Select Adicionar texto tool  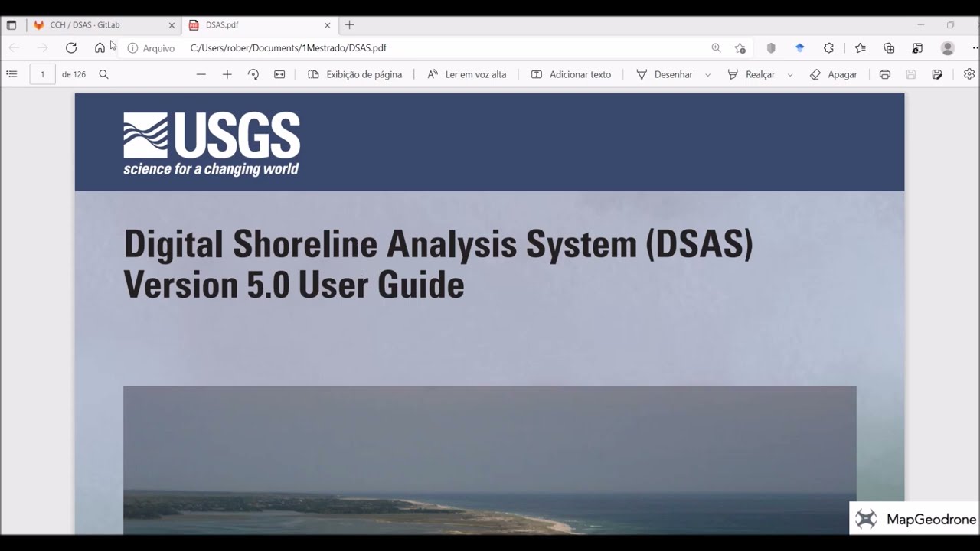tap(570, 74)
